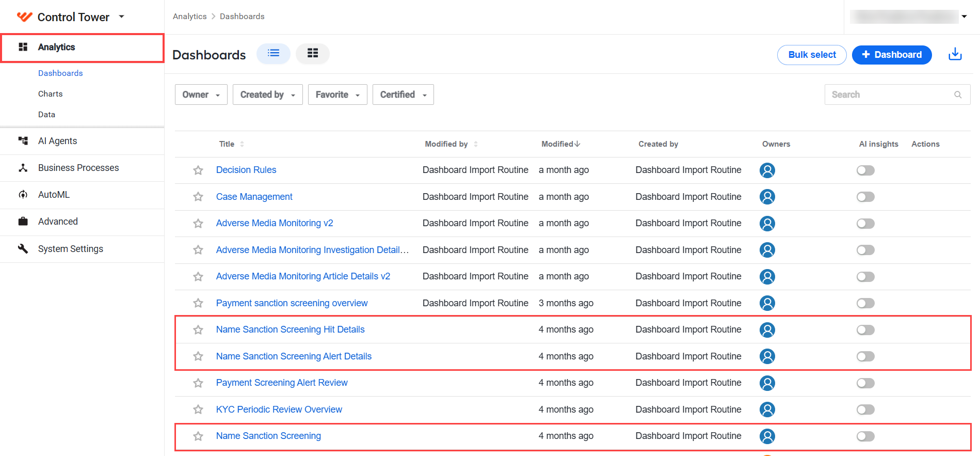Favorite the Decision Rules dashboard star
Viewport: 980px width, 456px height.
pos(198,170)
